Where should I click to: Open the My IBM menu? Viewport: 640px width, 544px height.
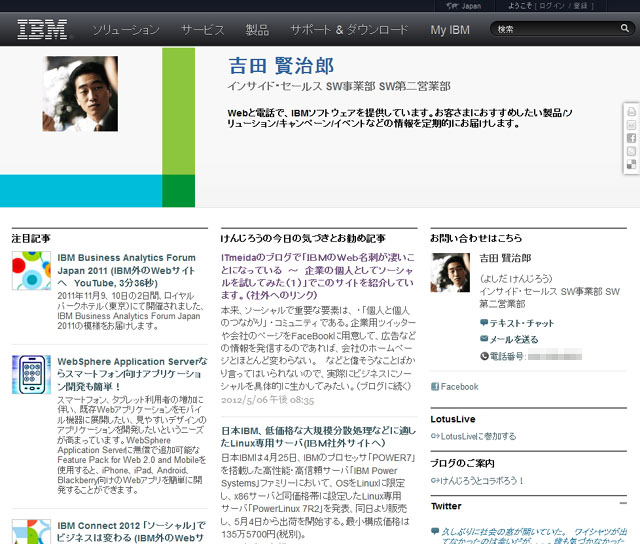point(450,30)
